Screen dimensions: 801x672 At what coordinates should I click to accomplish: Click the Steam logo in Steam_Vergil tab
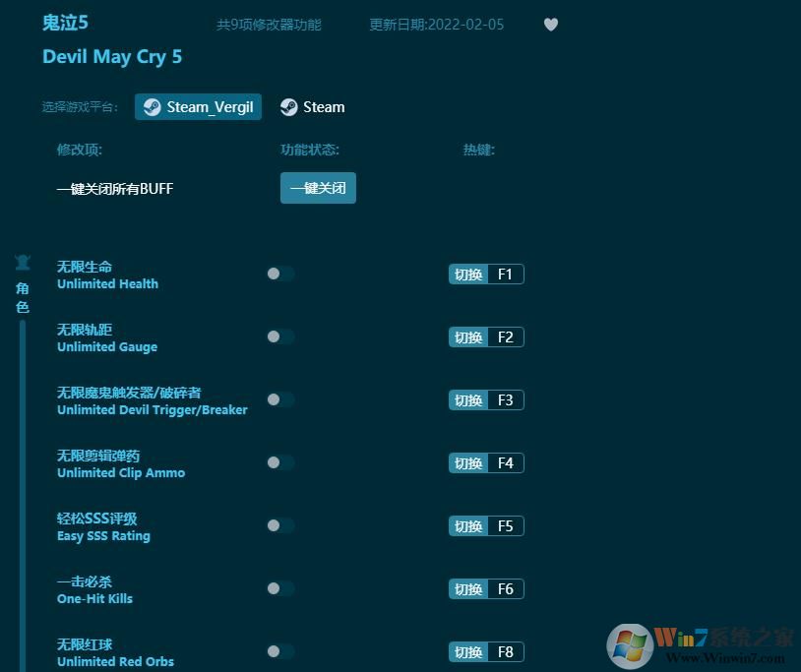152,107
